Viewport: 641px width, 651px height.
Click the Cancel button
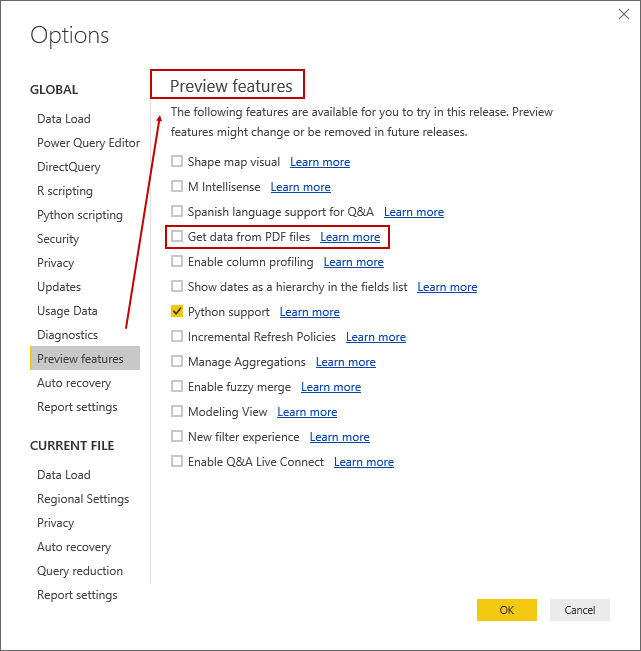580,610
